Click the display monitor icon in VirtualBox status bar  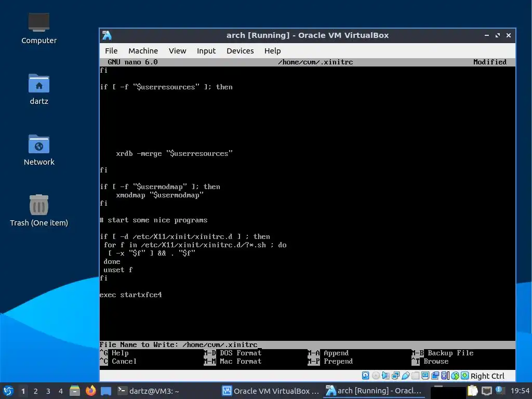tap(425, 376)
